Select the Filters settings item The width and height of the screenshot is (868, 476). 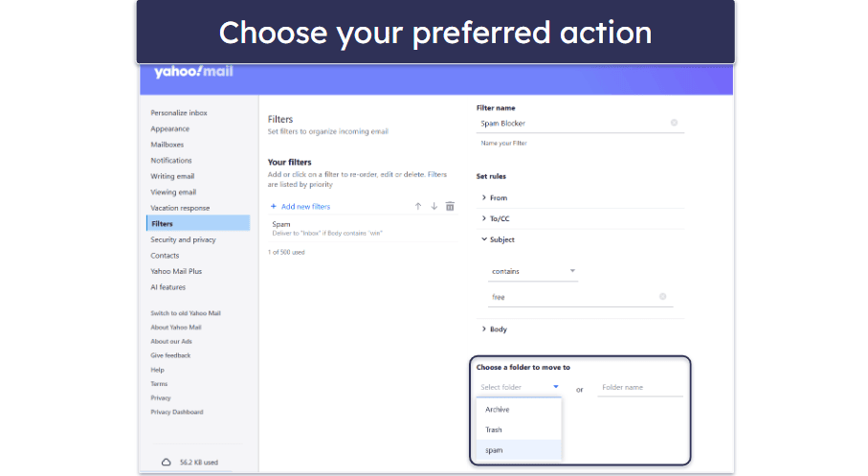tap(198, 224)
